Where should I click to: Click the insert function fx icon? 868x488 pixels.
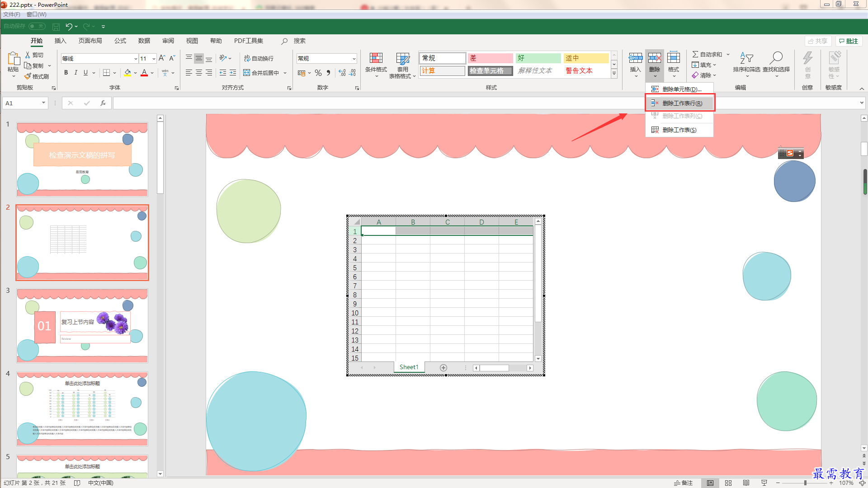[x=103, y=103]
